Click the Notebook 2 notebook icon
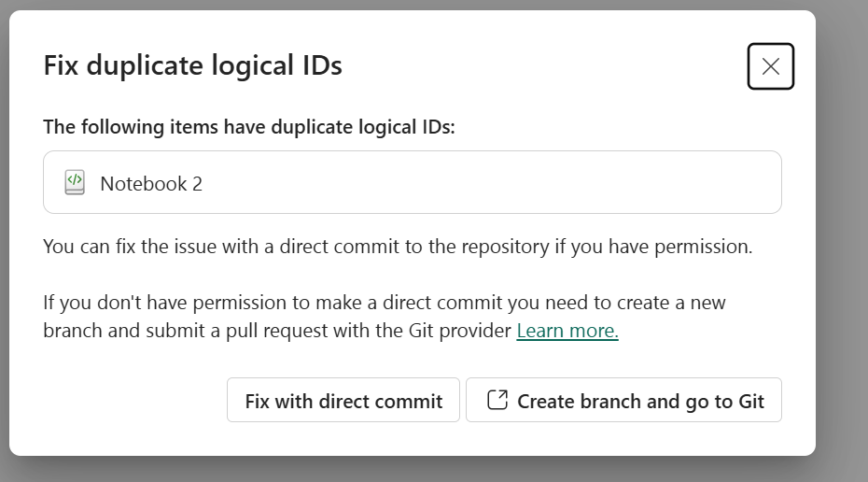Viewport: 868px width, 482px height. tap(75, 183)
